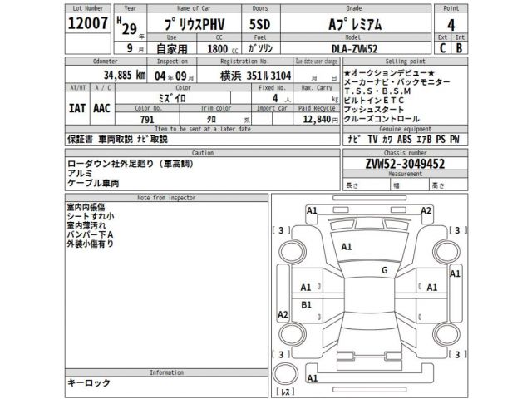Click the seating capacity 4人
The width and height of the screenshot is (532, 399).
pos(281,98)
